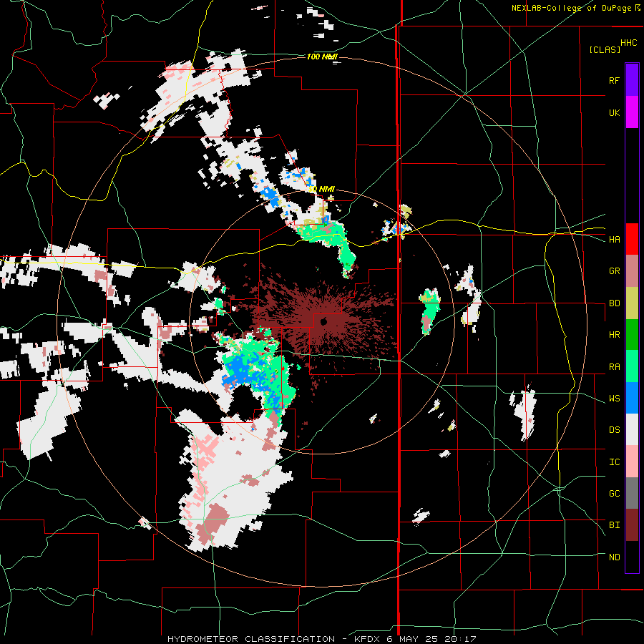Click the BI legend label
The height and width of the screenshot is (644, 644).
(614, 525)
